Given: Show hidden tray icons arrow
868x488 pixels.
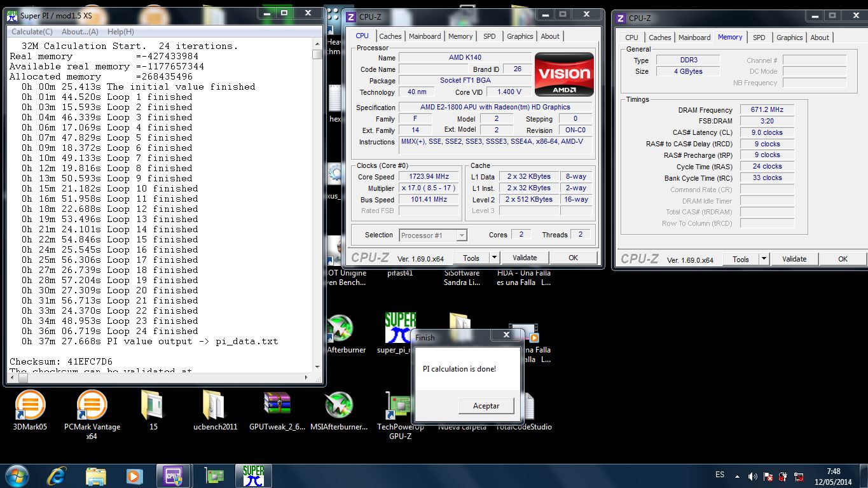Looking at the screenshot, I should click(x=738, y=476).
